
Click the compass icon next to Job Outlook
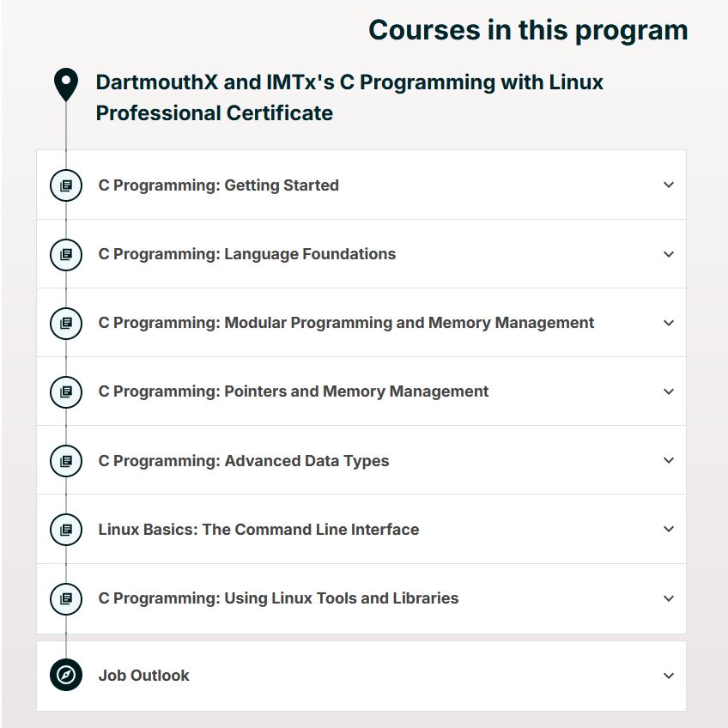(66, 675)
